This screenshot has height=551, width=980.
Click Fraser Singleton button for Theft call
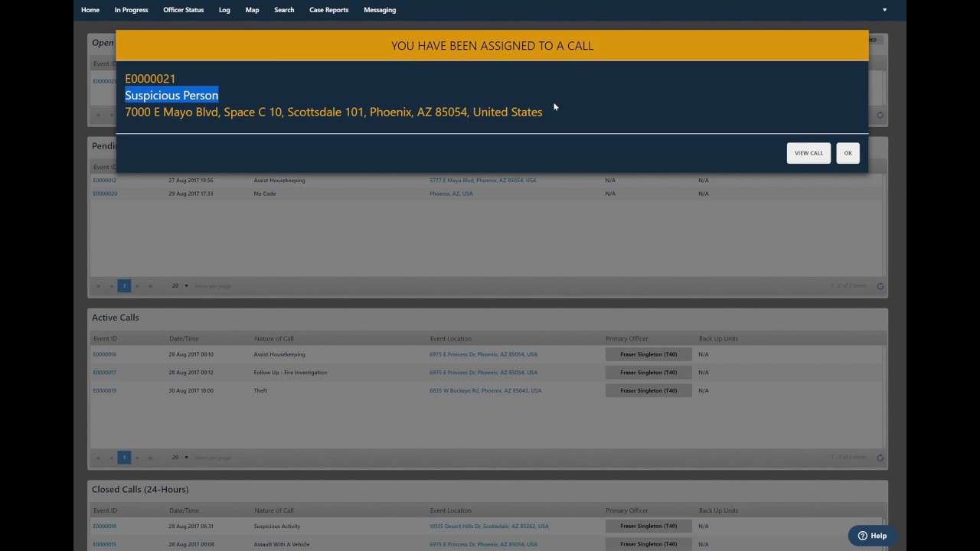[x=648, y=391]
